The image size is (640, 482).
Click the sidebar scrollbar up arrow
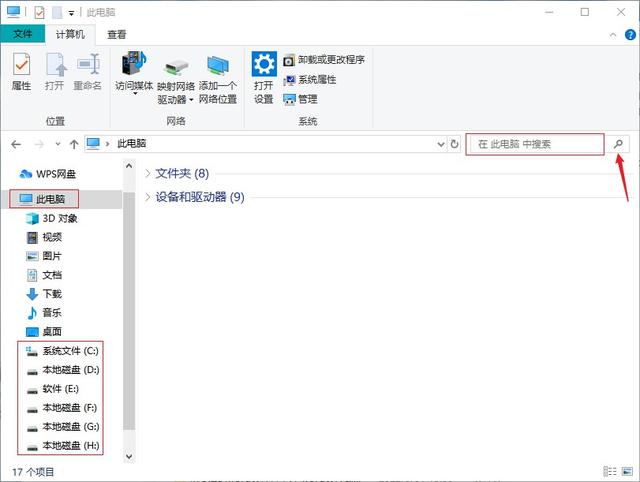(x=129, y=166)
